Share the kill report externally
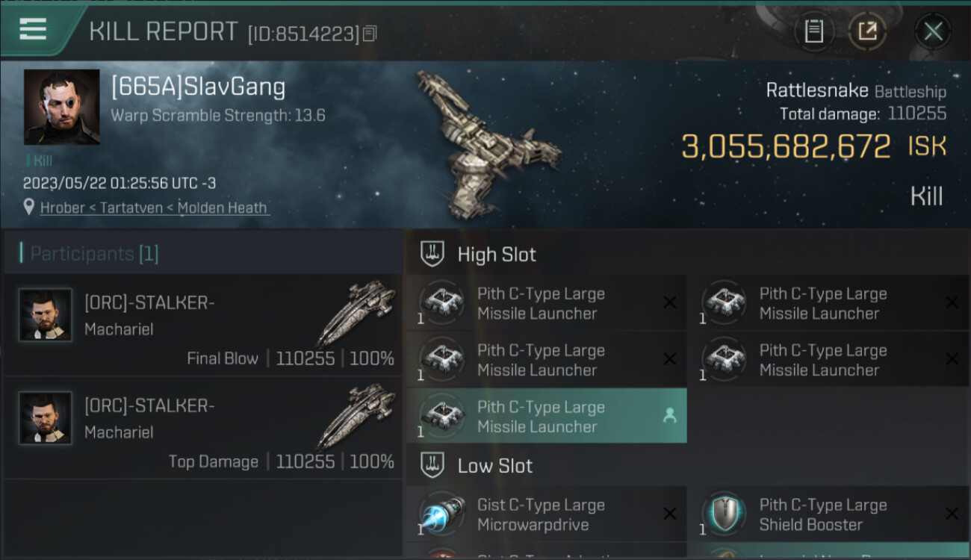Viewport: 971px width, 560px height. tap(867, 31)
